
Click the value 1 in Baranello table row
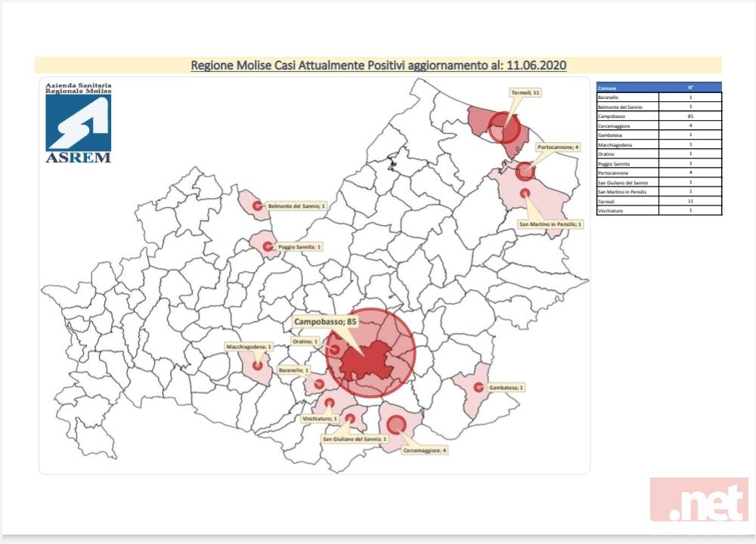[x=690, y=97]
